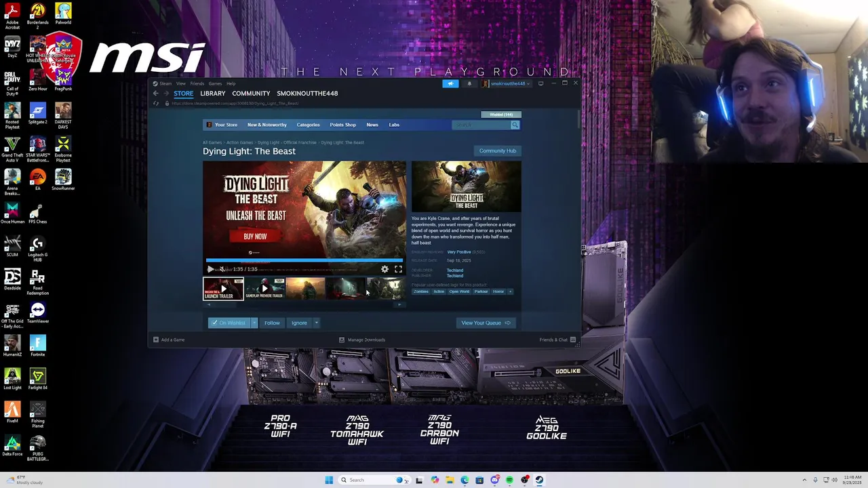The height and width of the screenshot is (488, 868).
Task: Open Categories store menu
Action: click(x=308, y=125)
